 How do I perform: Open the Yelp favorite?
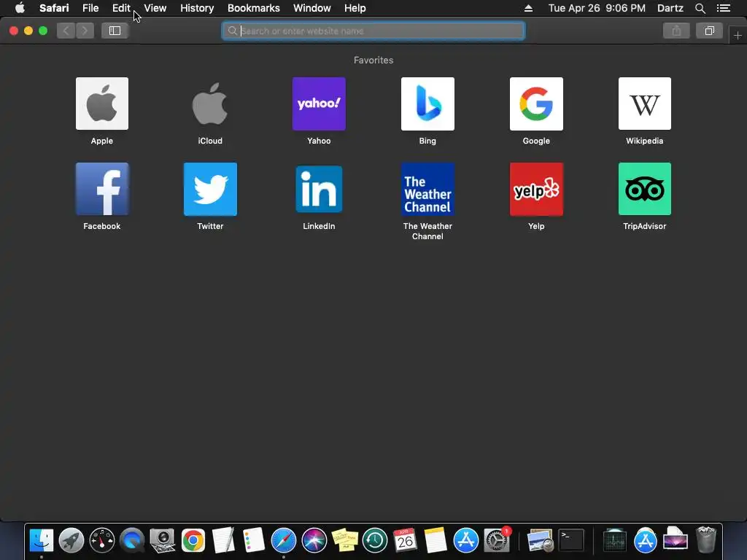pyautogui.click(x=536, y=189)
